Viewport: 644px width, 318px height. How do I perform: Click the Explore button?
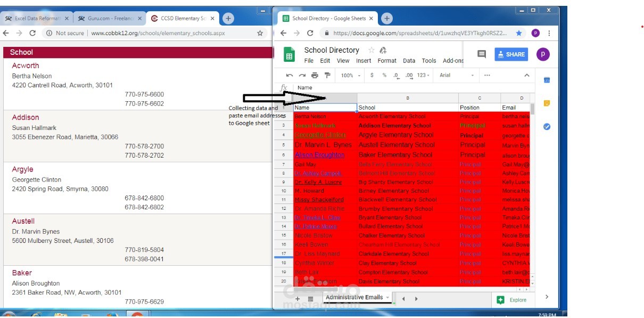point(512,300)
